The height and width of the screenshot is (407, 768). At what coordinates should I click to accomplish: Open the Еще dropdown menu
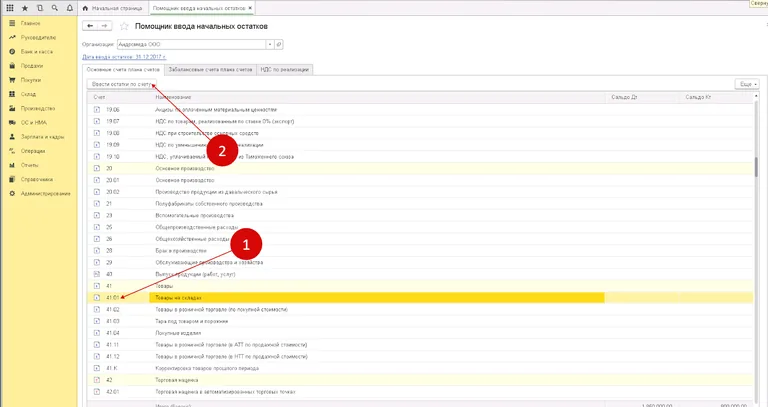(x=746, y=85)
